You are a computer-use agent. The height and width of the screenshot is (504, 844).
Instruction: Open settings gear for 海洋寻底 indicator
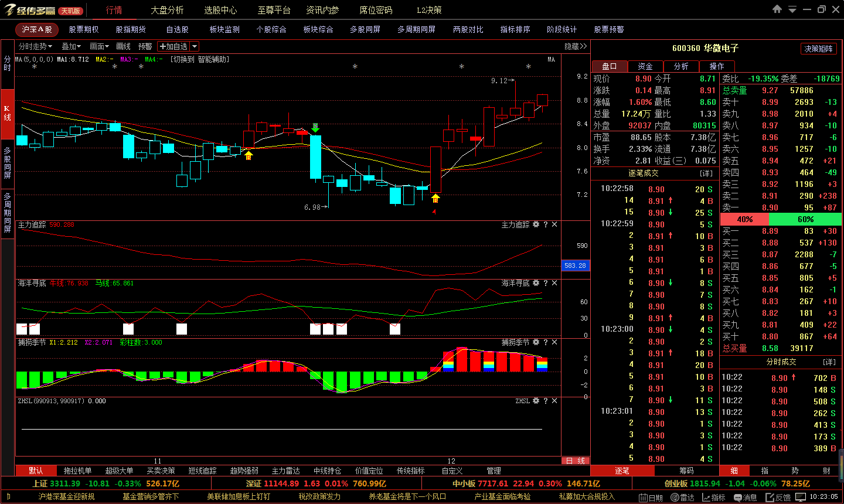click(536, 283)
